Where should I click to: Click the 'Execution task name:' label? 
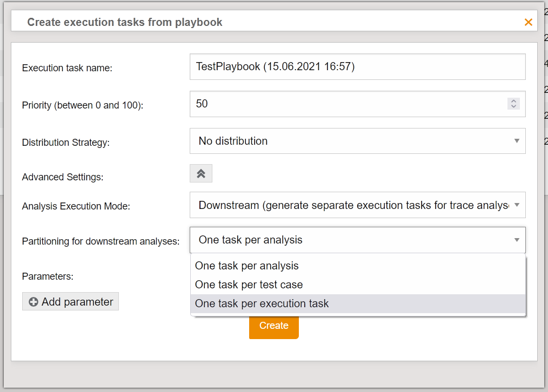pyautogui.click(x=67, y=68)
